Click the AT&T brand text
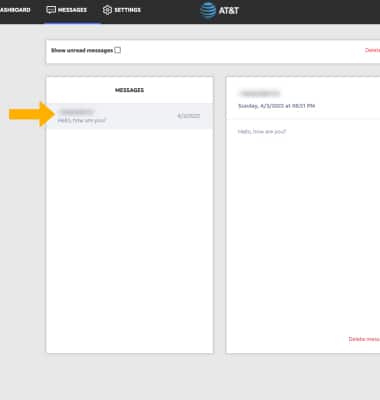 pyautogui.click(x=229, y=11)
